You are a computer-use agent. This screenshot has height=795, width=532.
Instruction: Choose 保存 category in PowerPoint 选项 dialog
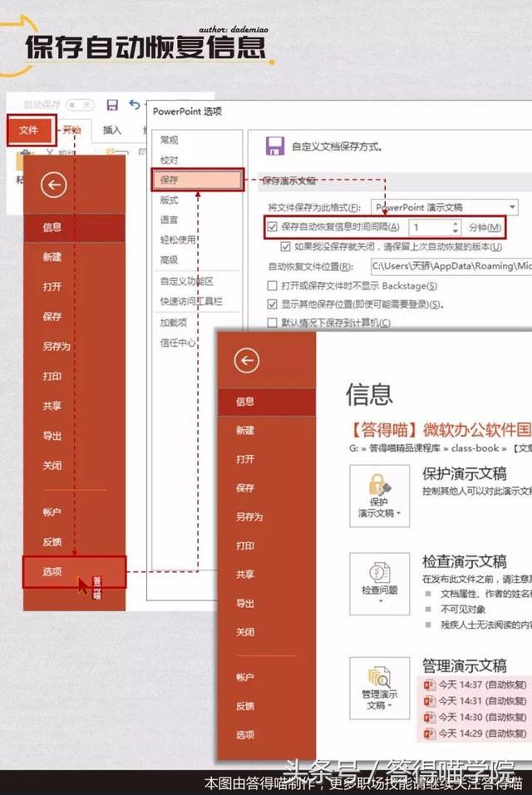[x=198, y=180]
